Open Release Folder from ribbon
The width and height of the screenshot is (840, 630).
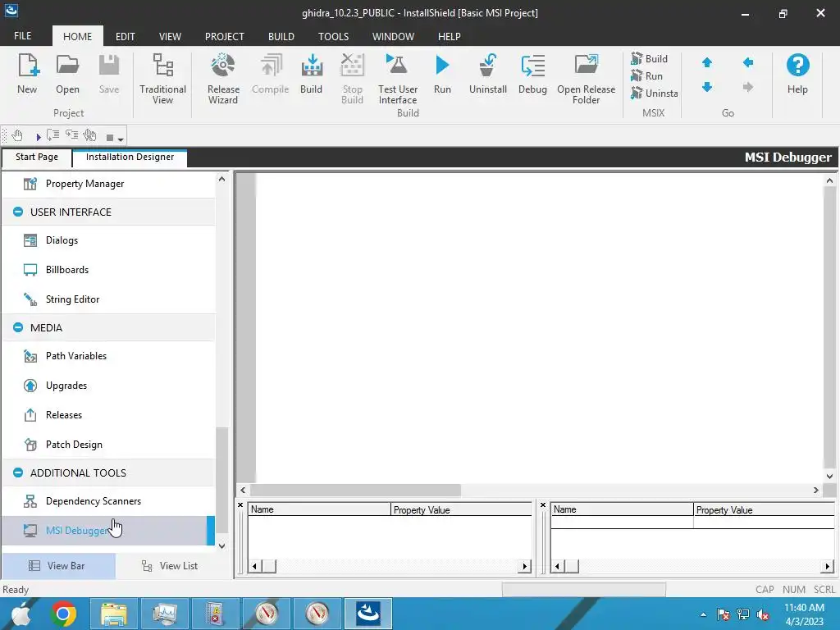point(586,78)
